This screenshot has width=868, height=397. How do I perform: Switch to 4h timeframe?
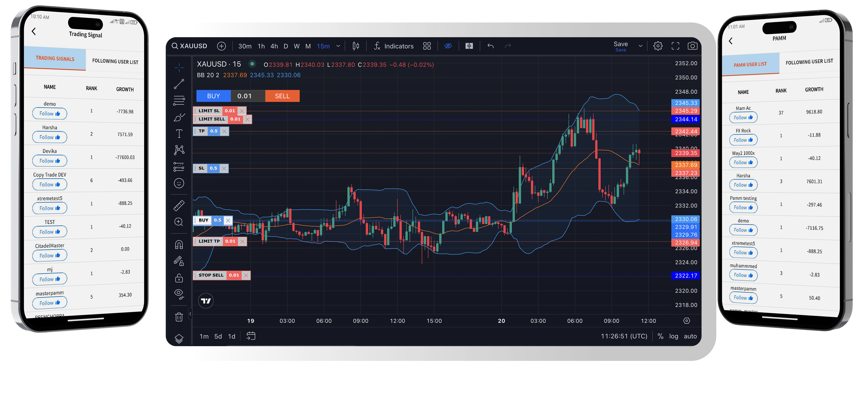point(274,46)
